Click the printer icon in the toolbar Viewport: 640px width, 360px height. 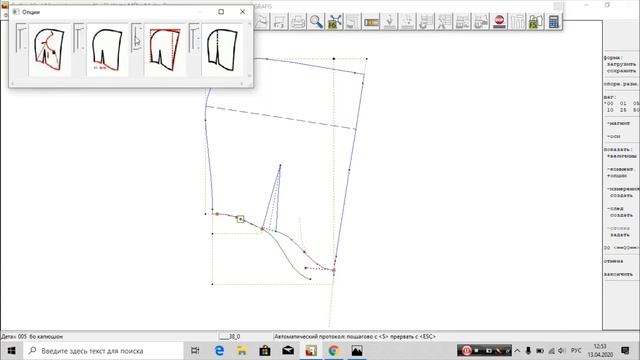(x=298, y=21)
